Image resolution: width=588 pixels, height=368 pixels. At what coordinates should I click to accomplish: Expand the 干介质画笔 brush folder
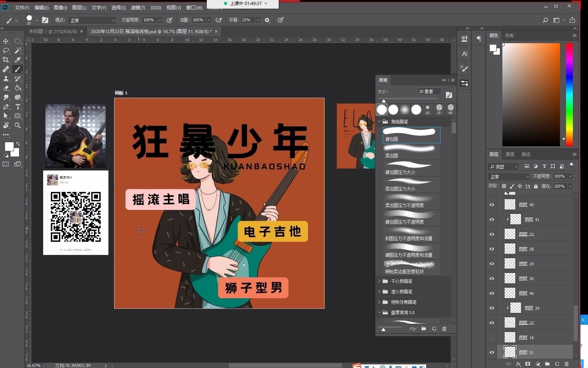point(379,281)
